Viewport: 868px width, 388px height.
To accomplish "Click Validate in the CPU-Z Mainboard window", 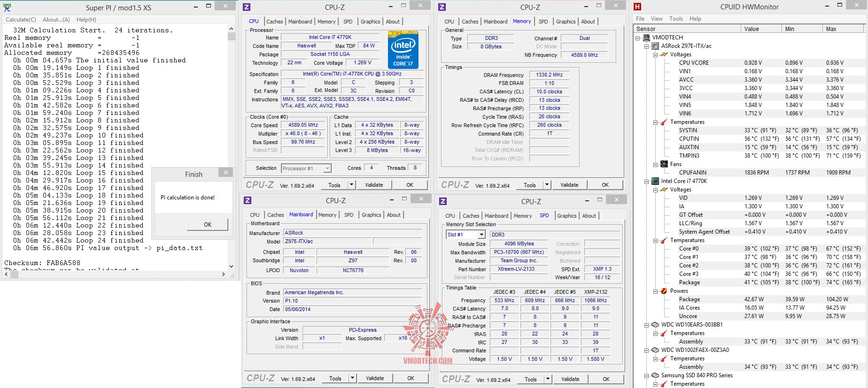I will [375, 378].
